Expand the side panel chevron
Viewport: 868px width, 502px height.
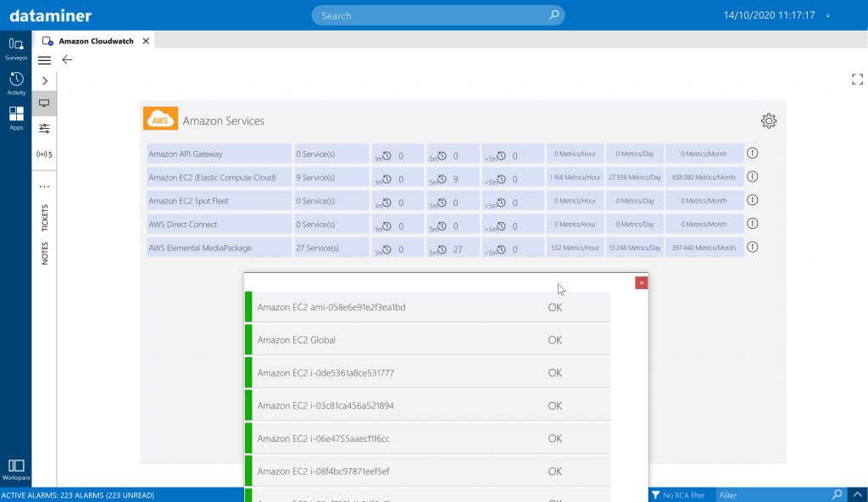[x=45, y=81]
